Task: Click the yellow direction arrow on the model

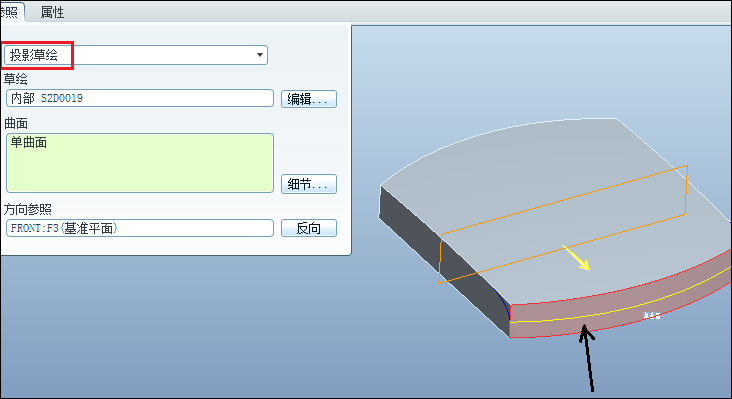Action: (577, 258)
